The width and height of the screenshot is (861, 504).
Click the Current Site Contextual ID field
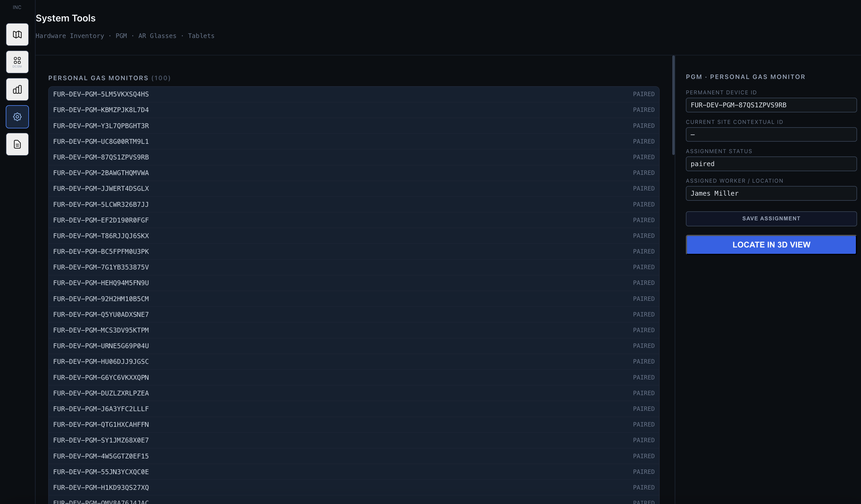tap(771, 135)
